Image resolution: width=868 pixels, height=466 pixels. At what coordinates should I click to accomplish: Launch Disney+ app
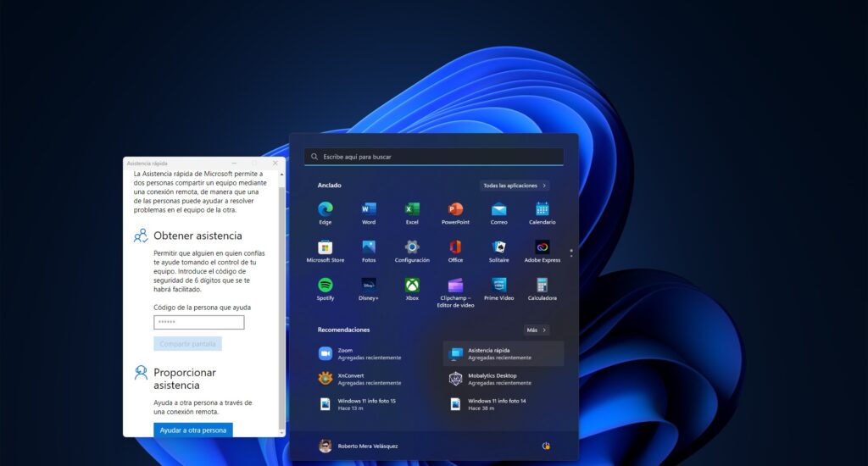369,289
